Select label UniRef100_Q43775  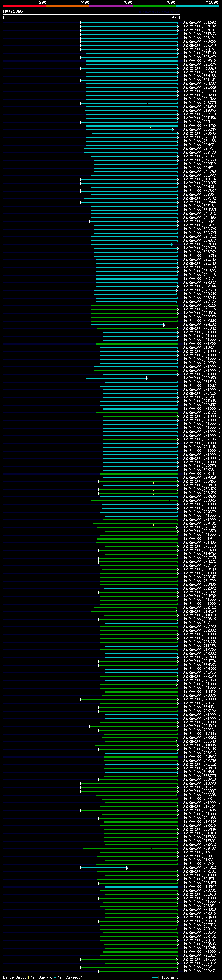[199, 103]
